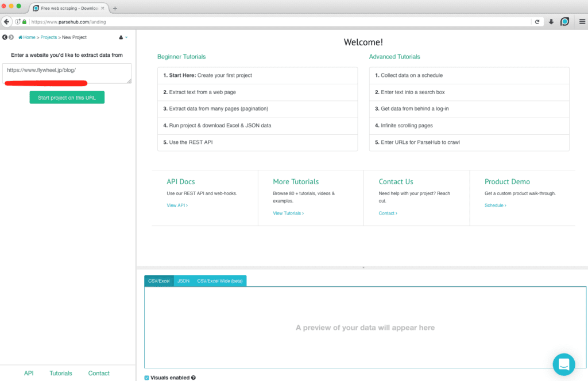Open tutorial 'Extract text from a web page'
This screenshot has width=588, height=381.
199,92
